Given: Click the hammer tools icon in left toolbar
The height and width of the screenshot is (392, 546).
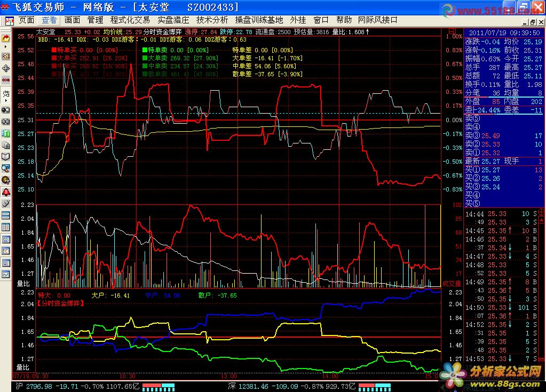Looking at the screenshot, I should point(6,180).
